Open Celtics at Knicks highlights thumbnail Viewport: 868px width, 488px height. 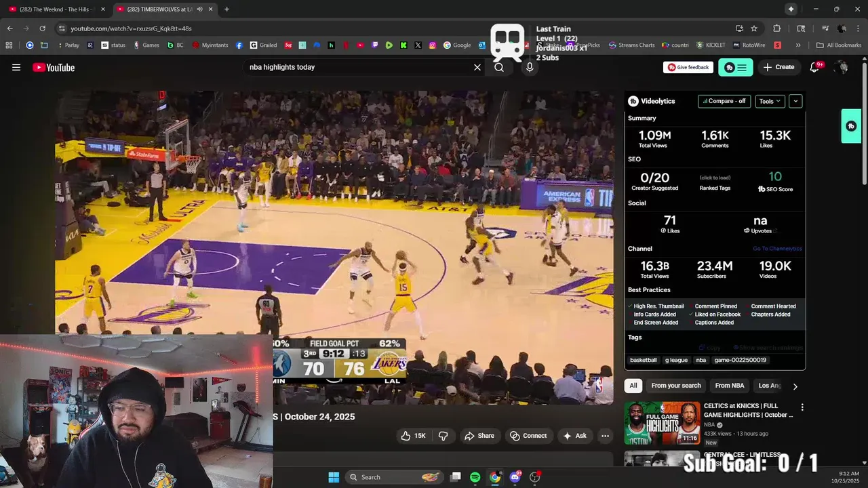click(662, 423)
